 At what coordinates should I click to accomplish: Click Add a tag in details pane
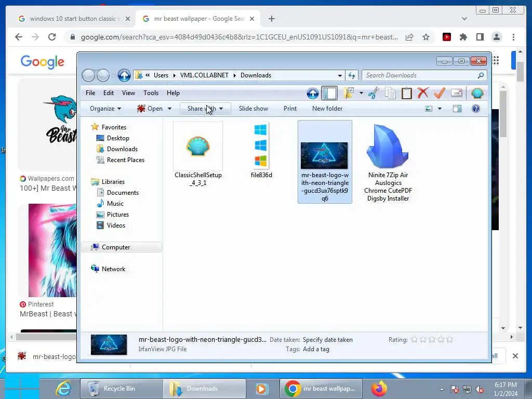coord(316,349)
